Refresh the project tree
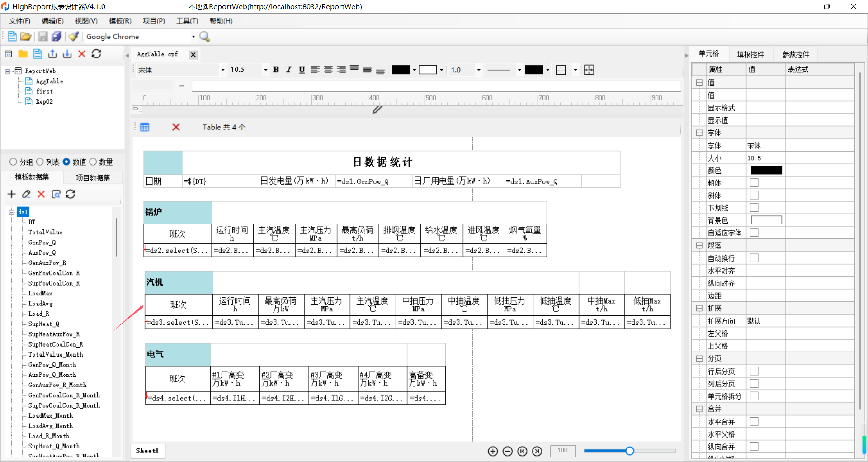 pos(96,54)
